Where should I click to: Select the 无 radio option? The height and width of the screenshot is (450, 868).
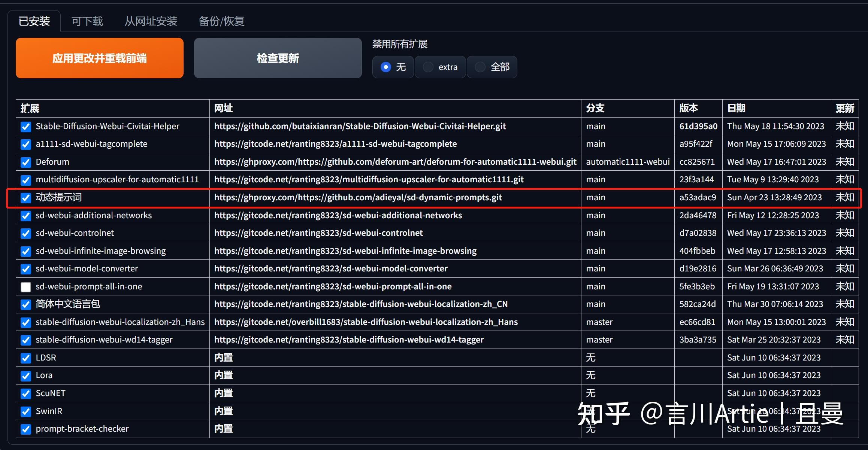386,67
